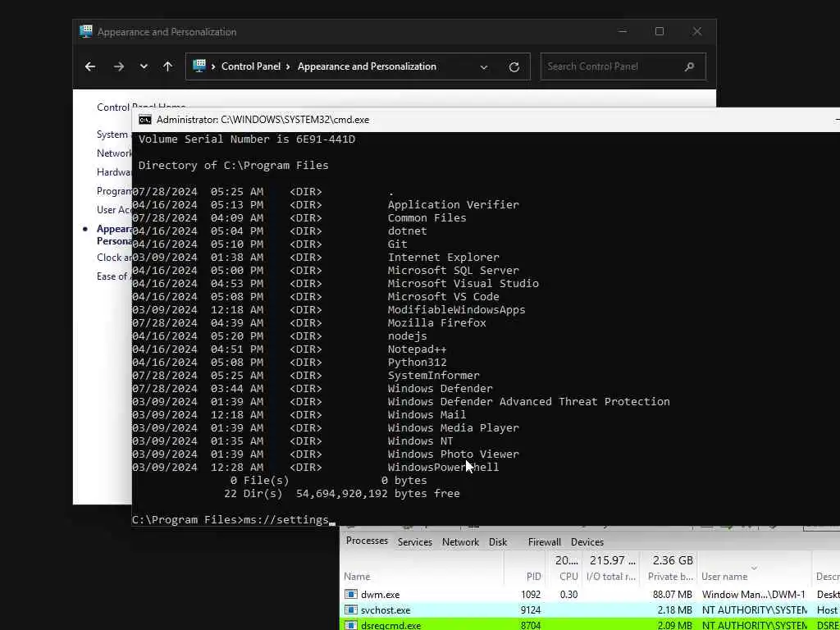Click PID 9124 cell
The height and width of the screenshot is (630, 840).
pyautogui.click(x=531, y=610)
